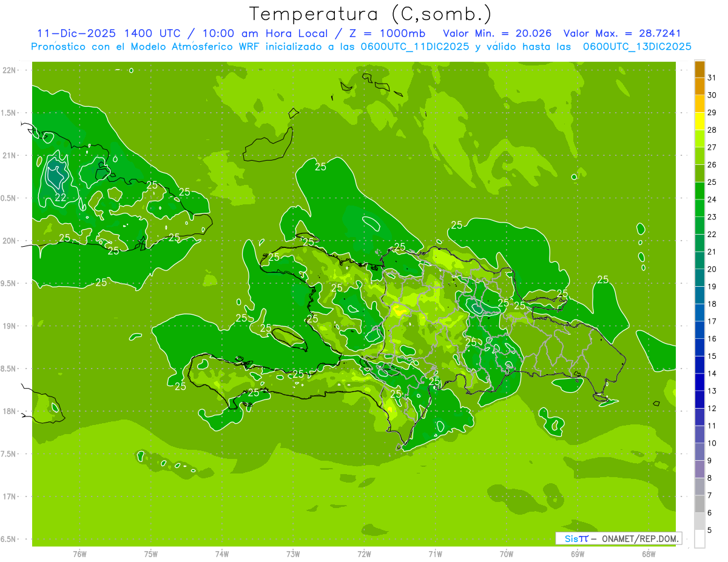Click the colorbar label 21
This screenshot has width=728, height=562.
[712, 252]
